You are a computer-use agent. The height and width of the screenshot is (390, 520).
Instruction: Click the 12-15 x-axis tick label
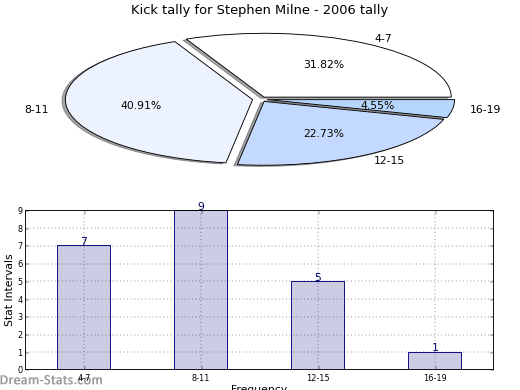pyautogui.click(x=318, y=378)
